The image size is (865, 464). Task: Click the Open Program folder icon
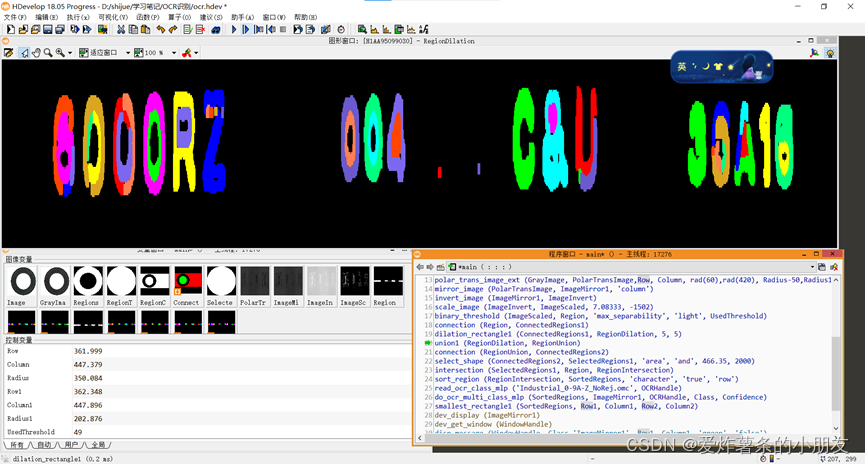coord(23,29)
